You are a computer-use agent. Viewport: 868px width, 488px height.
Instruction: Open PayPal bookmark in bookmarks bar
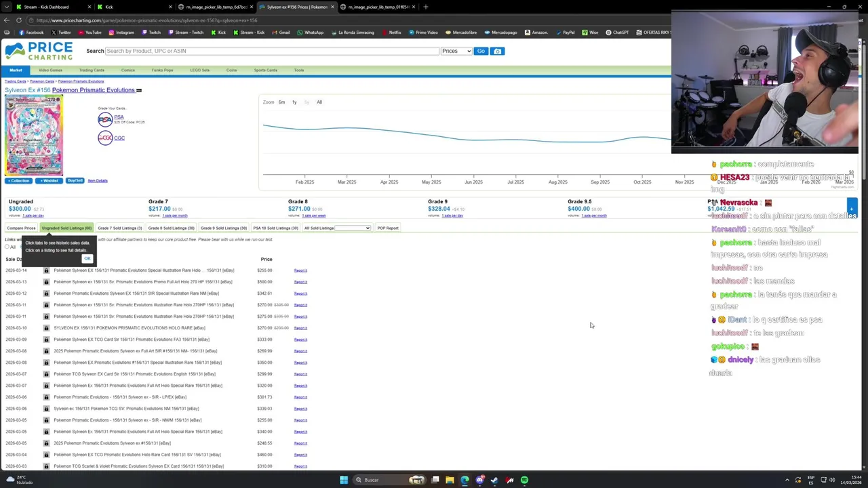coord(565,33)
